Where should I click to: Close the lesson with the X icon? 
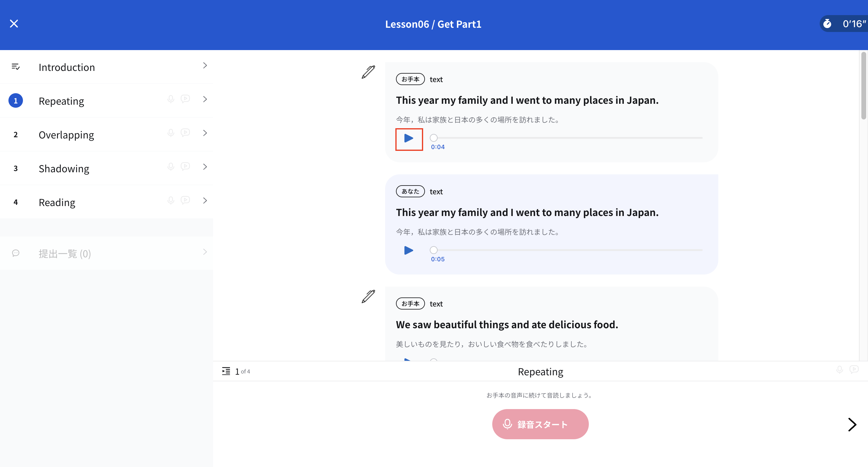pos(14,24)
